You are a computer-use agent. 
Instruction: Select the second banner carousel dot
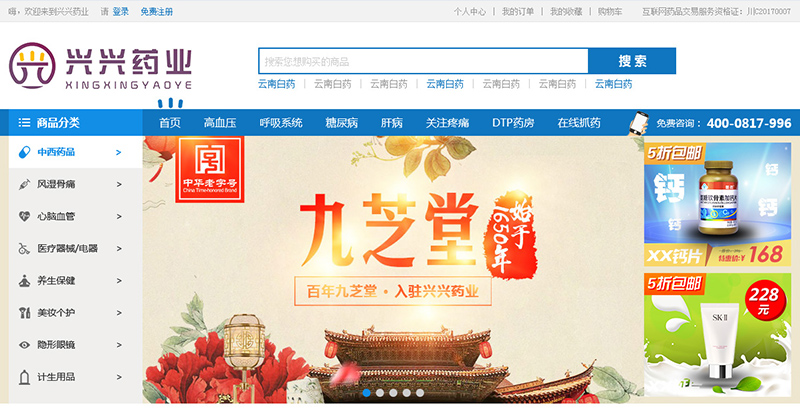point(380,393)
